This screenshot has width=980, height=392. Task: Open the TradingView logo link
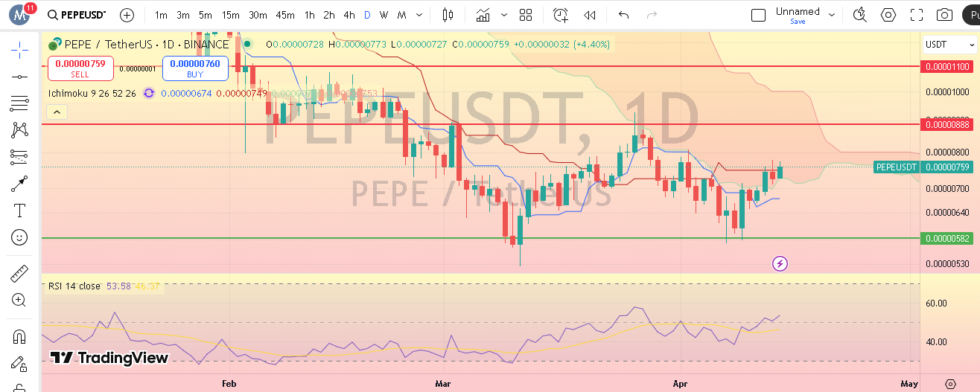point(109,358)
